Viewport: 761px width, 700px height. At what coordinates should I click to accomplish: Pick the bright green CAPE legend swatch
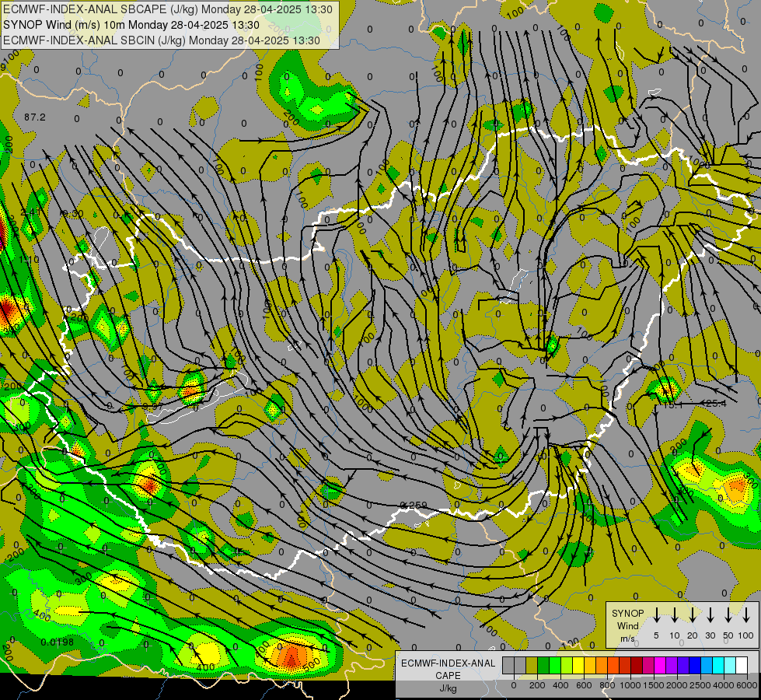555,665
